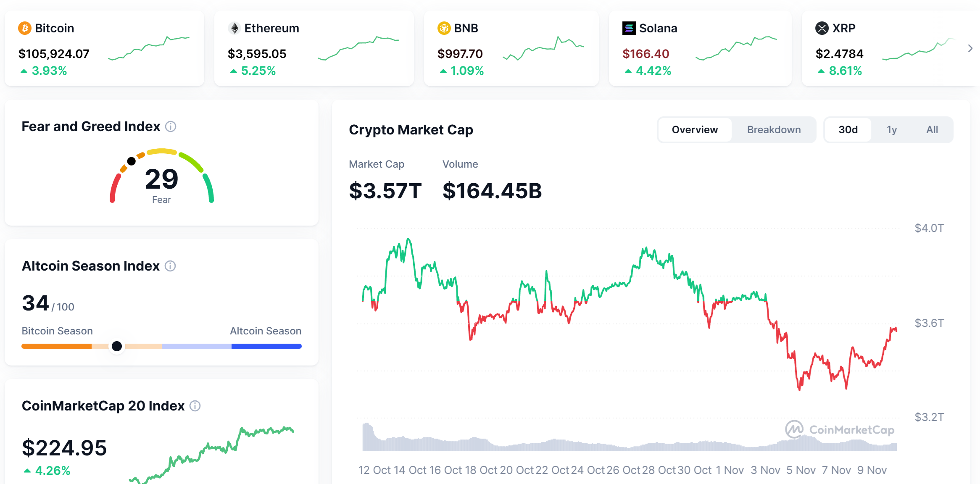This screenshot has height=484, width=980.
Task: Click the XRP logo icon
Action: [822, 28]
